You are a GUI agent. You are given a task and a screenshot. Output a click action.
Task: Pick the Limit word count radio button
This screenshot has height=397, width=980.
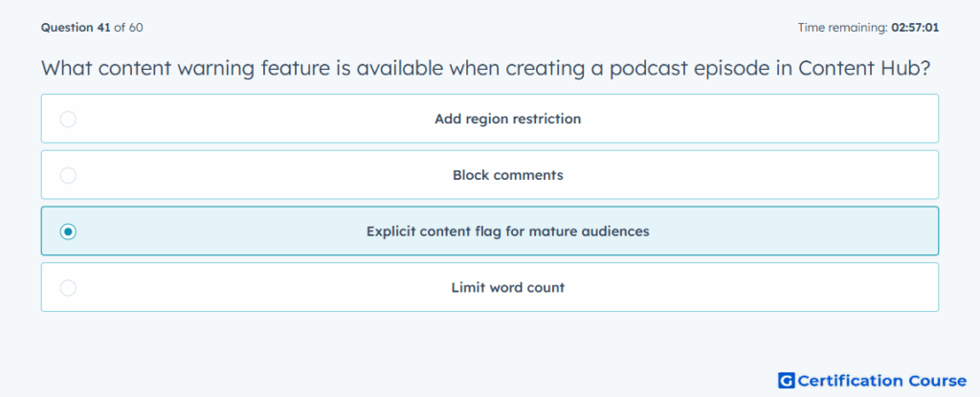pos(68,288)
